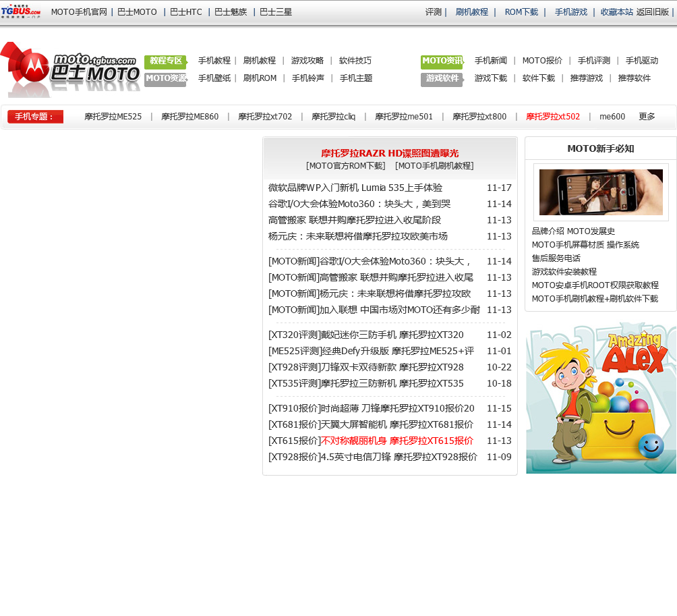Click [MOTO手机刷机教程] link
The image size is (677, 616).
coord(434,166)
